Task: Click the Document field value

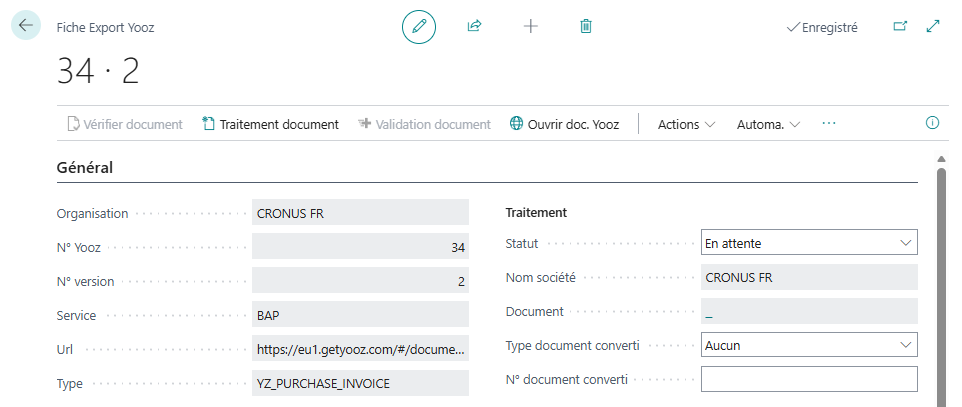Action: (808, 311)
